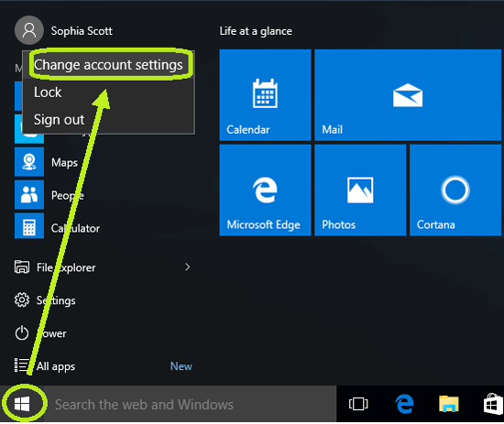Click the Power icon
Image resolution: width=504 pixels, height=424 pixels.
tap(22, 333)
